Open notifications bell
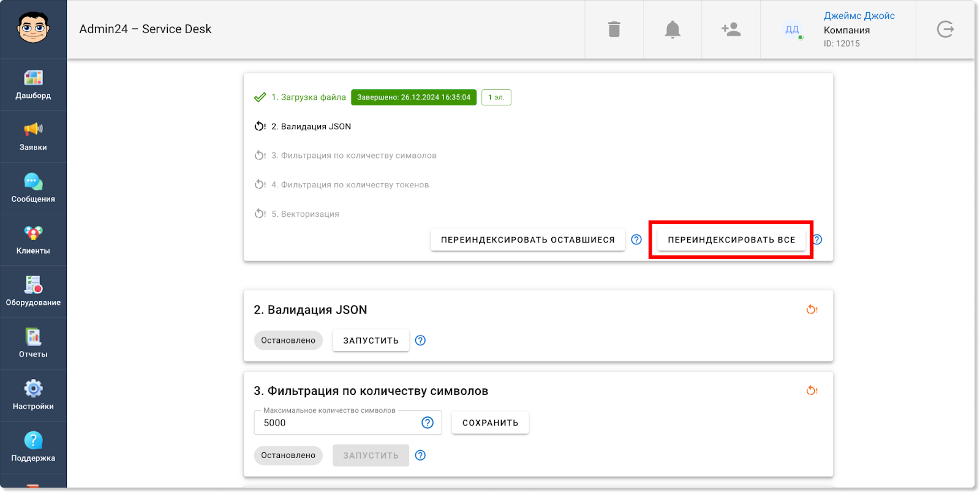980x493 pixels. [673, 29]
